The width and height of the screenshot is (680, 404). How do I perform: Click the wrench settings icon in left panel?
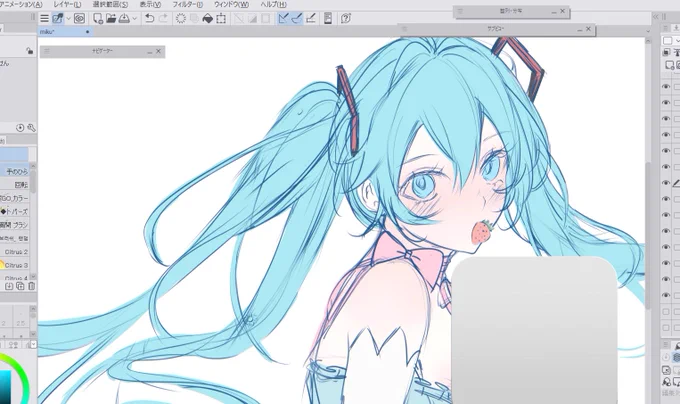[x=31, y=128]
